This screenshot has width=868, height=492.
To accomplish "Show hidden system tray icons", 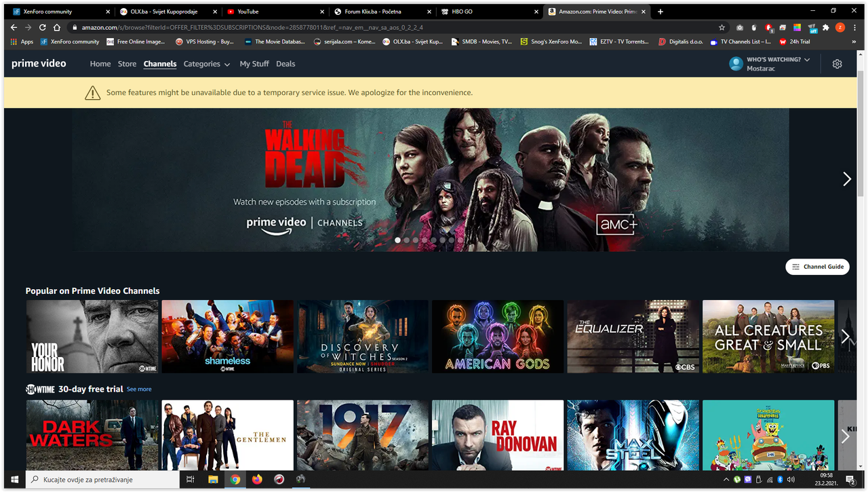I will (x=726, y=480).
